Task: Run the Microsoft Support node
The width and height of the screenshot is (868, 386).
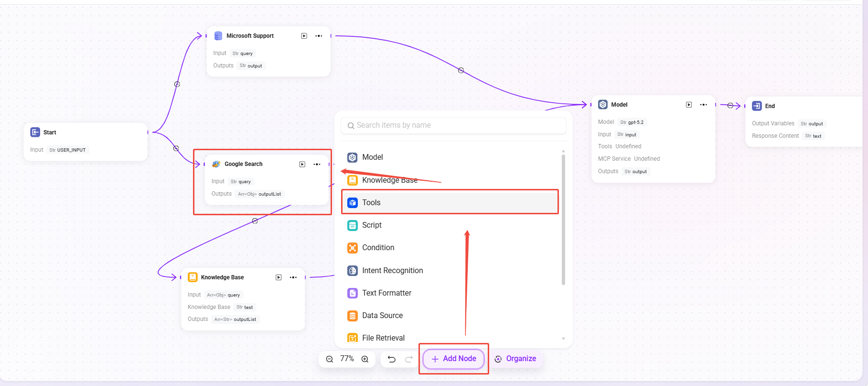Action: 304,36
